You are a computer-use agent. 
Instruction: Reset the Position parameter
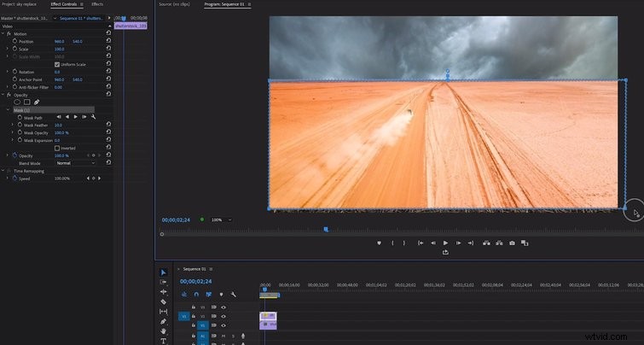108,41
